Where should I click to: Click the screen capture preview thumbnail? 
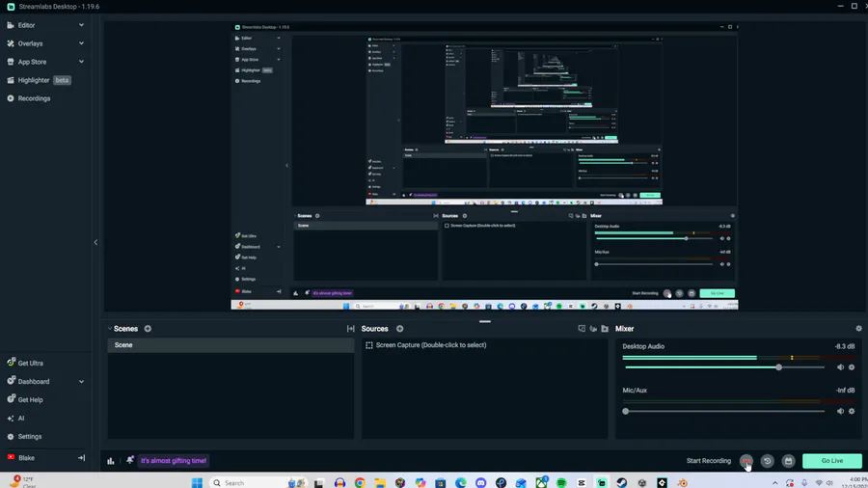tap(484, 166)
